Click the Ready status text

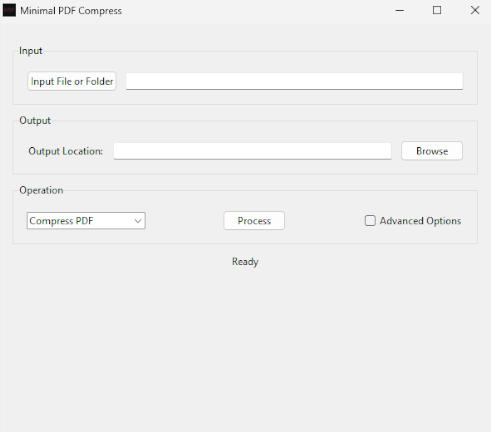tap(245, 262)
